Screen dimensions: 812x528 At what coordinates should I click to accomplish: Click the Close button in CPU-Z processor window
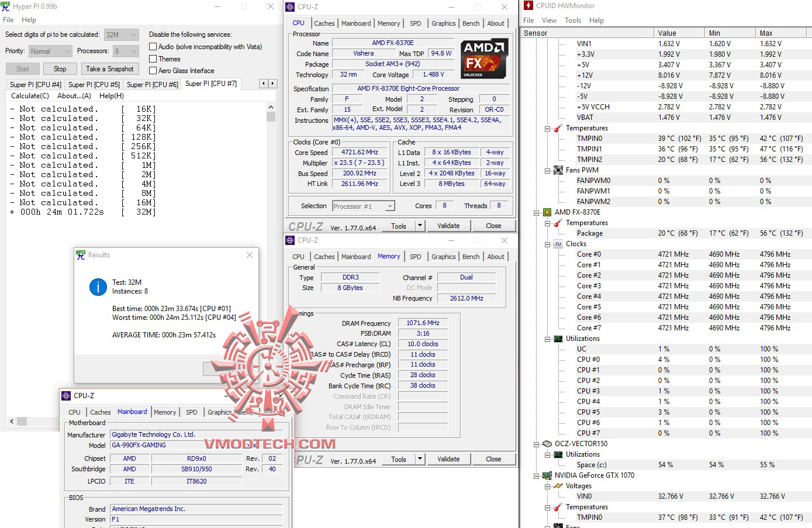(493, 226)
